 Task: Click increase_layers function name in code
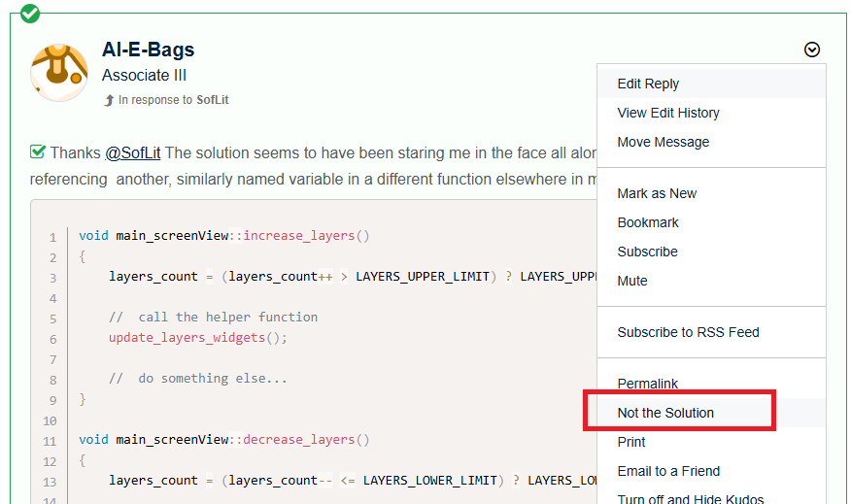298,236
